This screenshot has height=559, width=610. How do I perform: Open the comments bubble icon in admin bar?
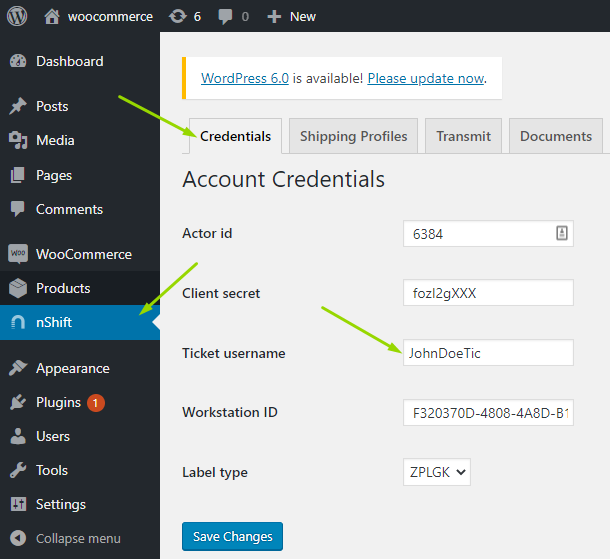click(x=225, y=17)
